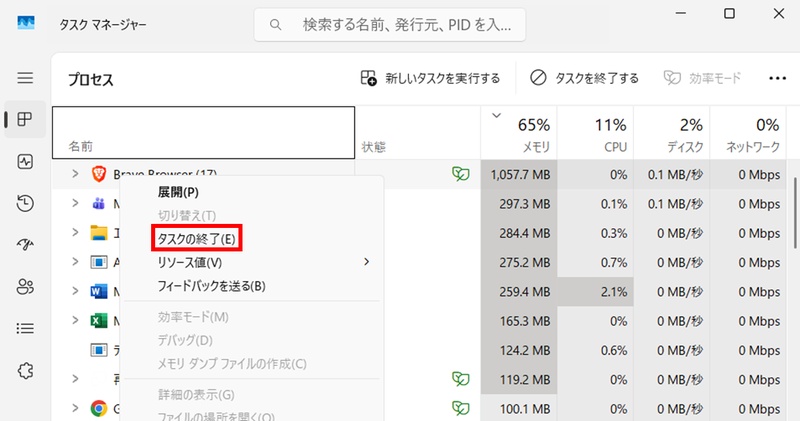The width and height of the screenshot is (800, 421).
Task: Open the Startup apps sidebar icon
Action: coord(25,245)
